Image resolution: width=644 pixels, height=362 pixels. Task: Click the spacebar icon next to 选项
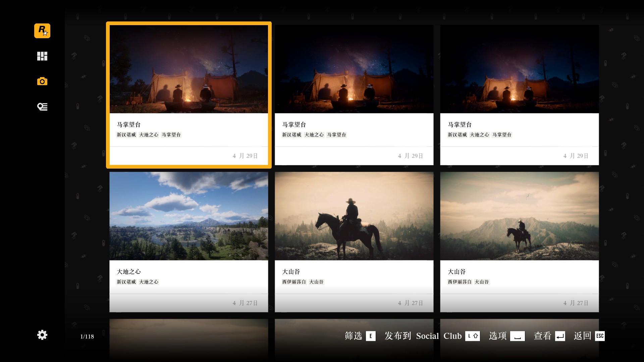click(517, 336)
